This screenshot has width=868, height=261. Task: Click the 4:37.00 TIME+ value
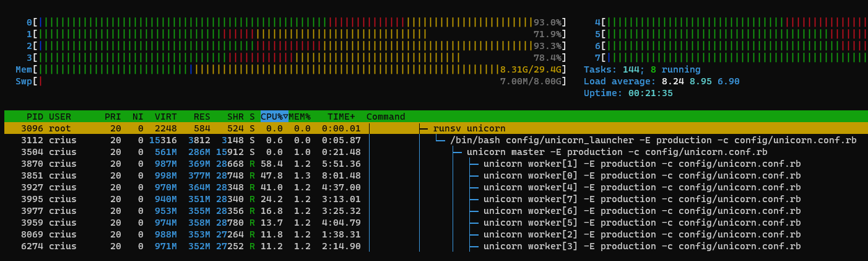pyautogui.click(x=341, y=187)
